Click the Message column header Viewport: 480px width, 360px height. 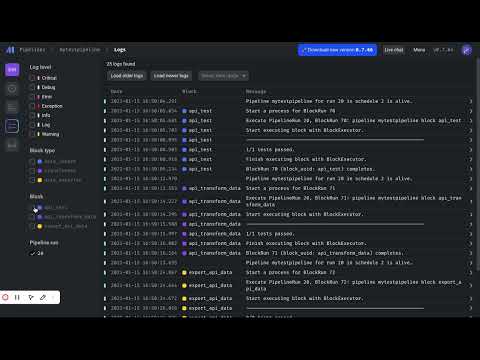pyautogui.click(x=256, y=91)
